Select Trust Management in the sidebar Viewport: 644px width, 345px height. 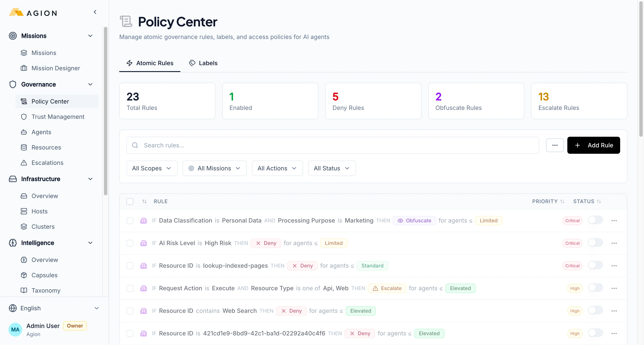[58, 116]
